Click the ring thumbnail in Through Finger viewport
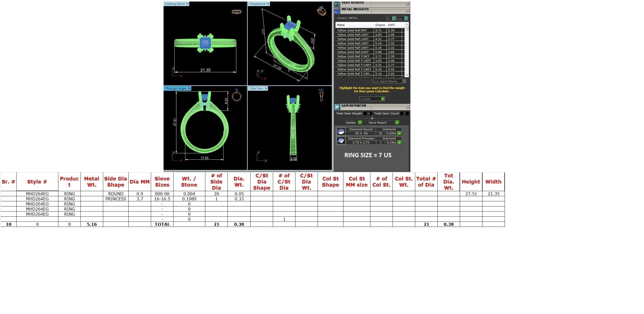Image resolution: width=644 pixels, height=314 pixels. (236, 96)
